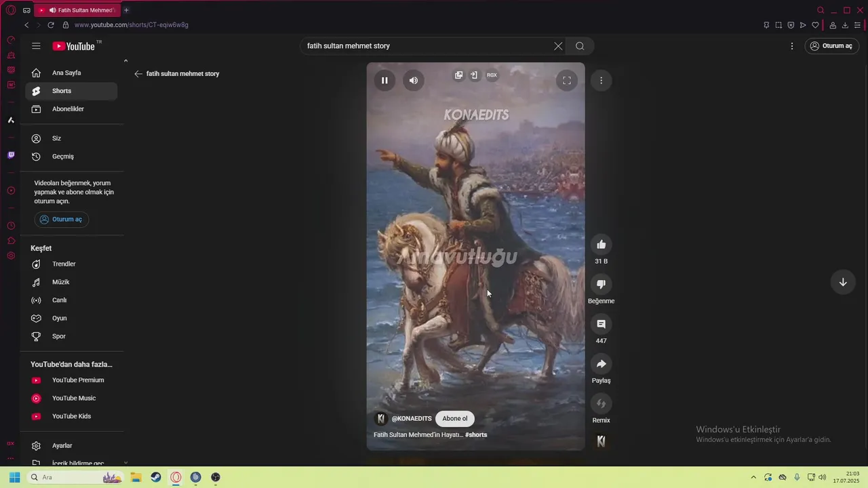The image size is (868, 488).
Task: Open YouTube Music link
Action: [71, 399]
